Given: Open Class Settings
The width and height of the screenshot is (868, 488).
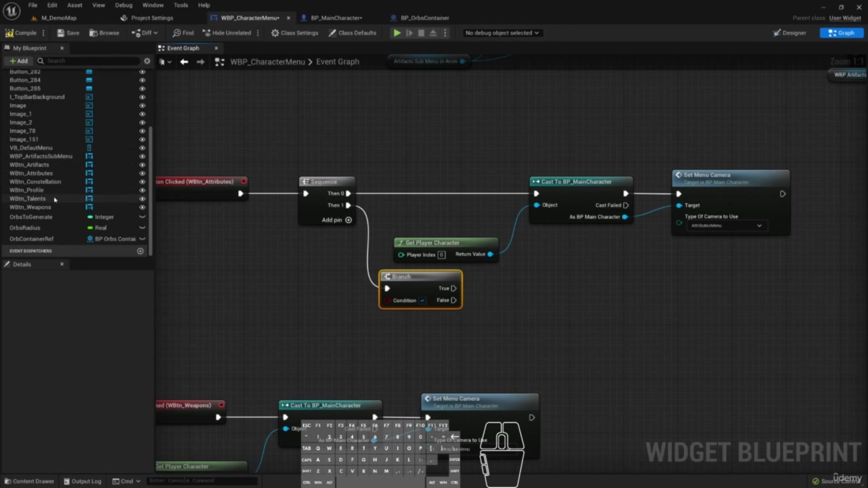Looking at the screenshot, I should [295, 33].
